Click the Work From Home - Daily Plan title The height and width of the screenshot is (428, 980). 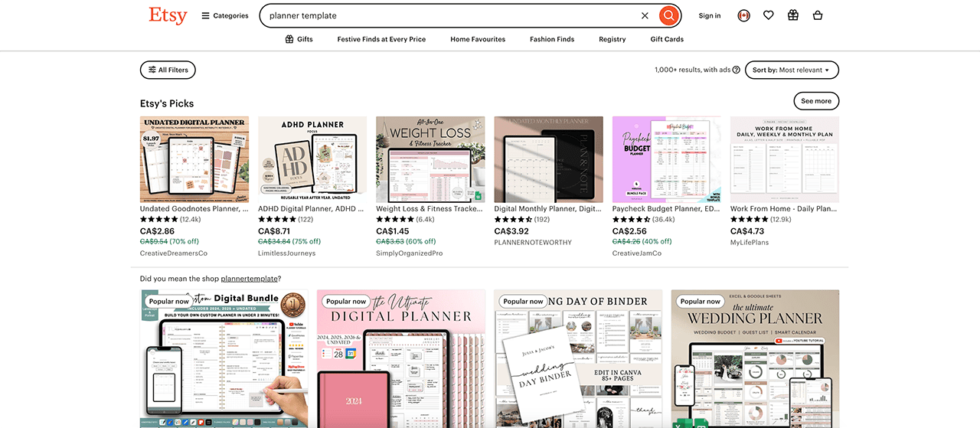[785, 208]
